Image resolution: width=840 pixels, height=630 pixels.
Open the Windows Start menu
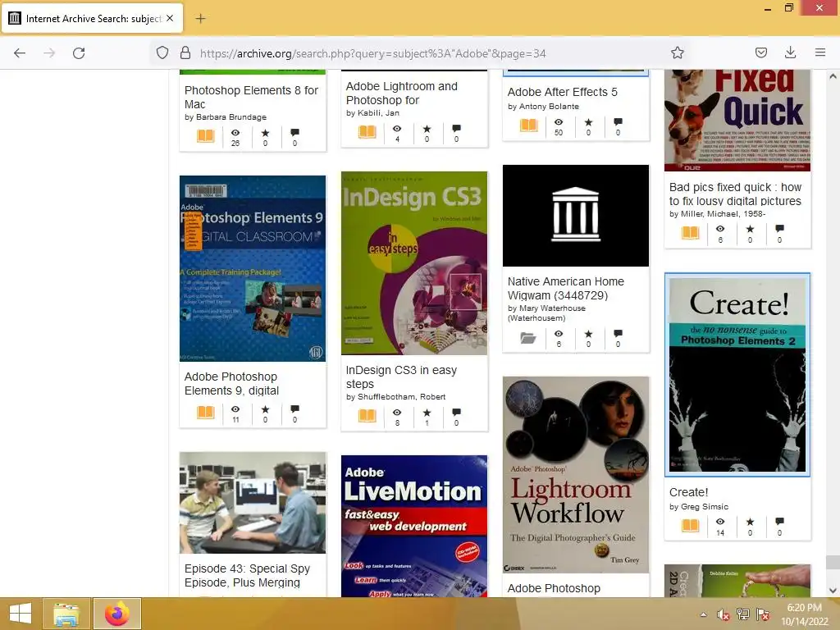coord(21,614)
